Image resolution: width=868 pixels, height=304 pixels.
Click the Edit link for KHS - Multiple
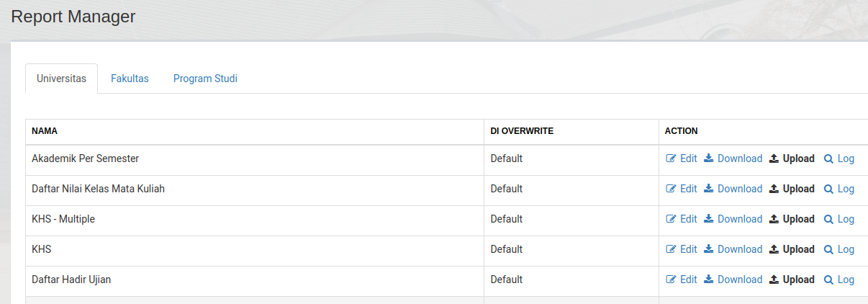pos(688,219)
